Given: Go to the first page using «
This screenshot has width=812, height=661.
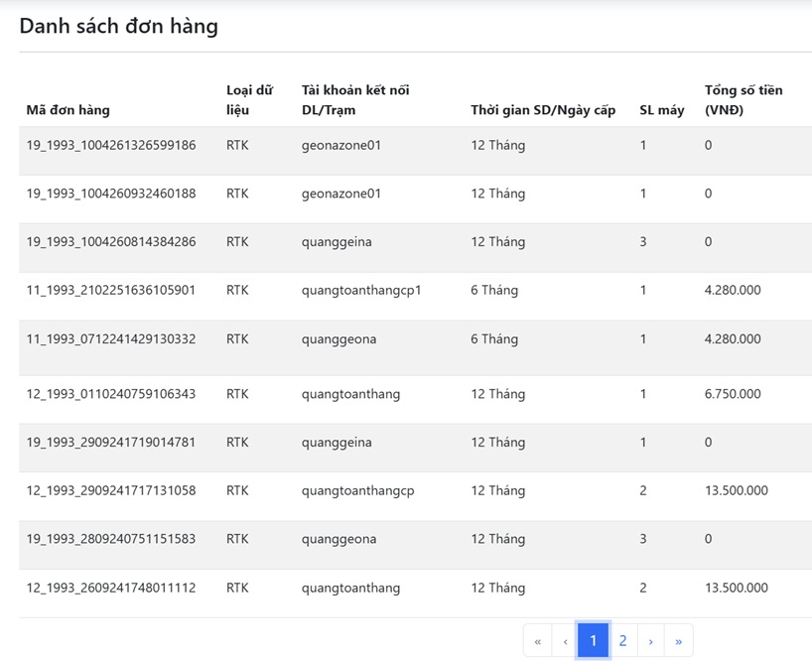Looking at the screenshot, I should (x=538, y=641).
